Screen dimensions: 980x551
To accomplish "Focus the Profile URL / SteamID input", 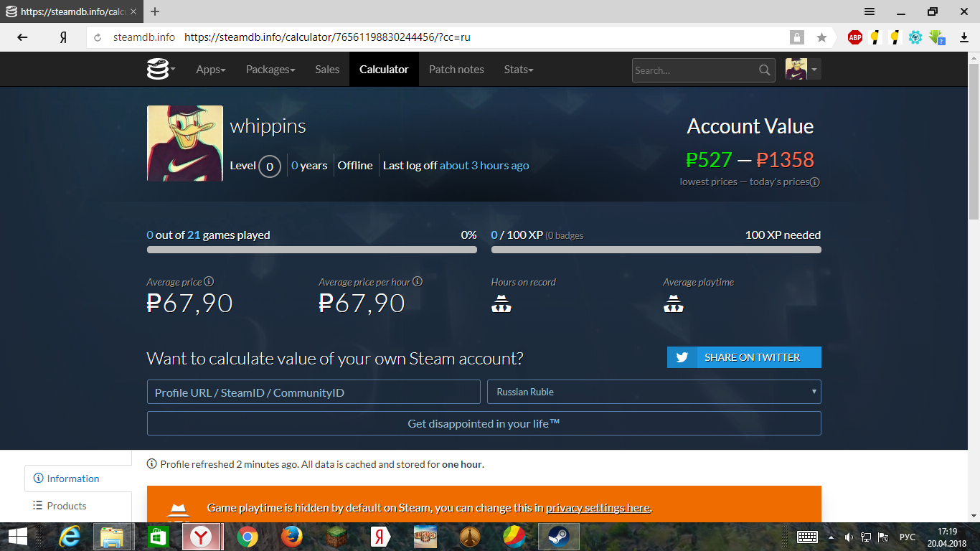I will (x=314, y=392).
